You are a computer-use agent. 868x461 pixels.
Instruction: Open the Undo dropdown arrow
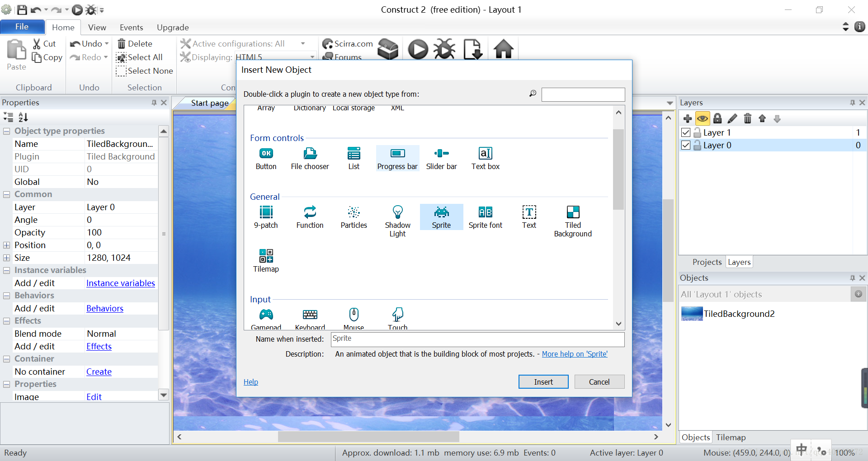[x=107, y=44]
